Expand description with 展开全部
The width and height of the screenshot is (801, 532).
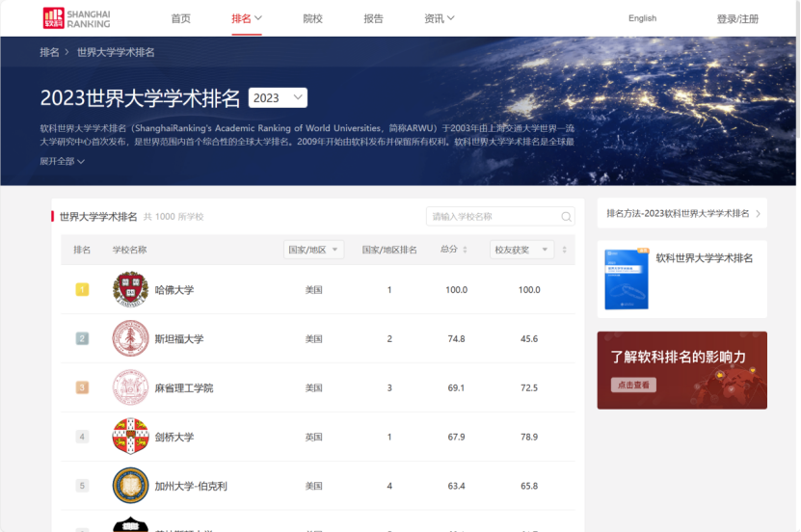[x=62, y=161]
